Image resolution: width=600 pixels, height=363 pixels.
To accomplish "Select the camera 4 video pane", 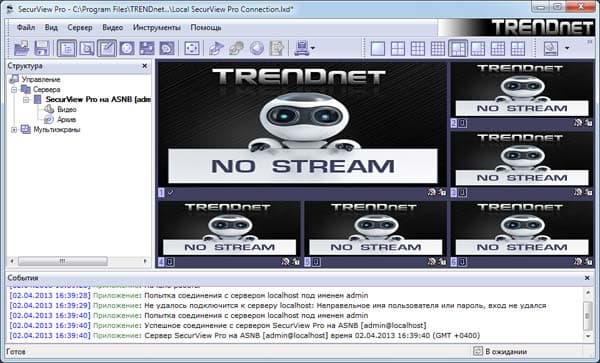I will tap(229, 229).
